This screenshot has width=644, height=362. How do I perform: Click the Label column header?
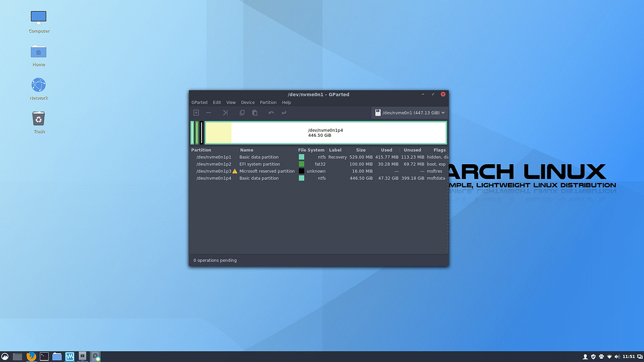coord(335,151)
